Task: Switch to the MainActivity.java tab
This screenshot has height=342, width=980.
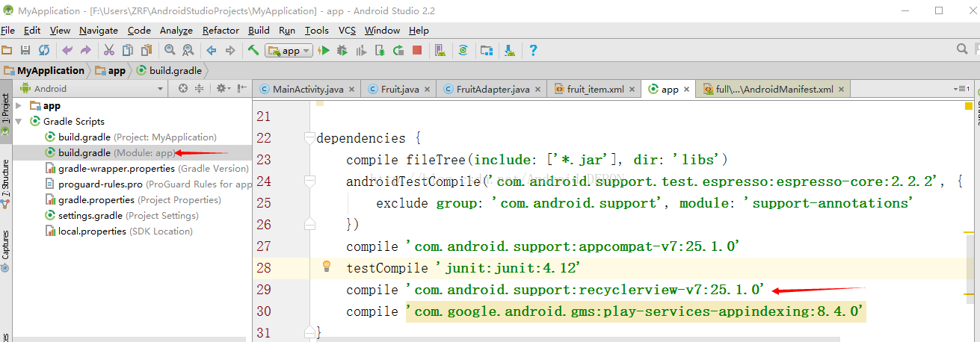Action: [307, 89]
